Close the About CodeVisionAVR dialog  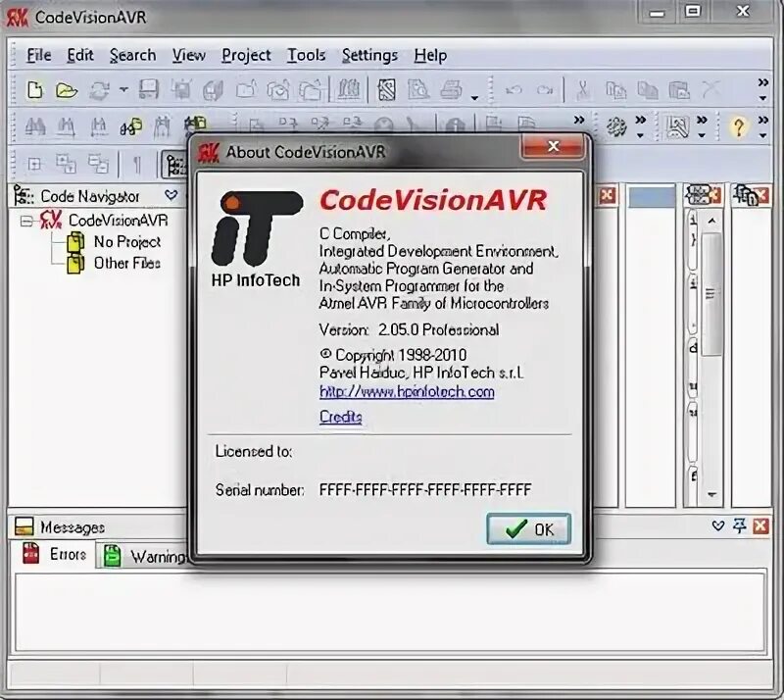click(553, 146)
